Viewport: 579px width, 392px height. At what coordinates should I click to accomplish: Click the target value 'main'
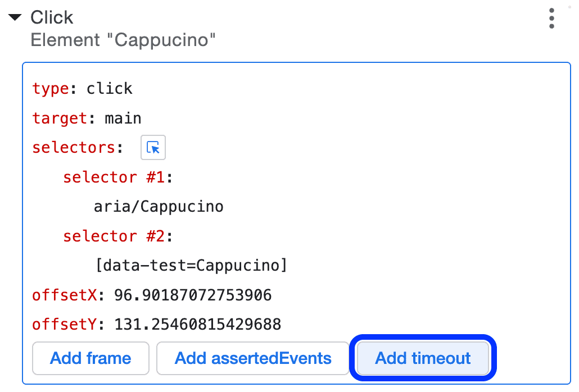tap(123, 118)
